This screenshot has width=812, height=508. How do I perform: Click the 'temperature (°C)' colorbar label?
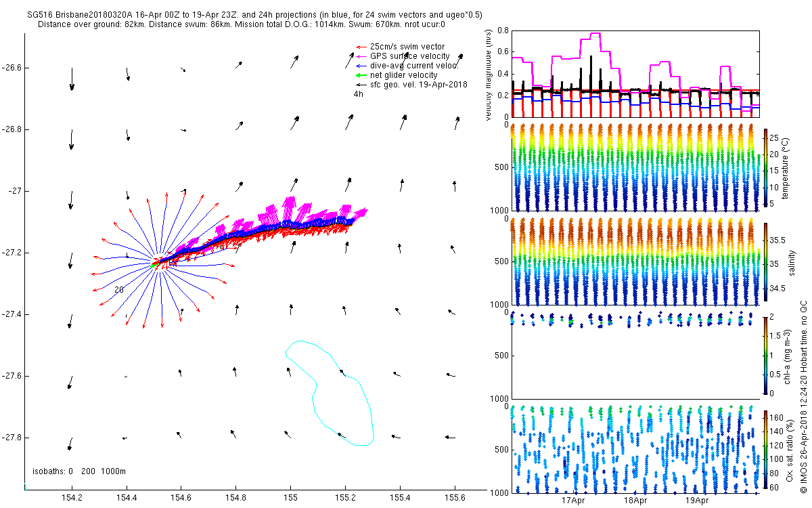tap(786, 167)
